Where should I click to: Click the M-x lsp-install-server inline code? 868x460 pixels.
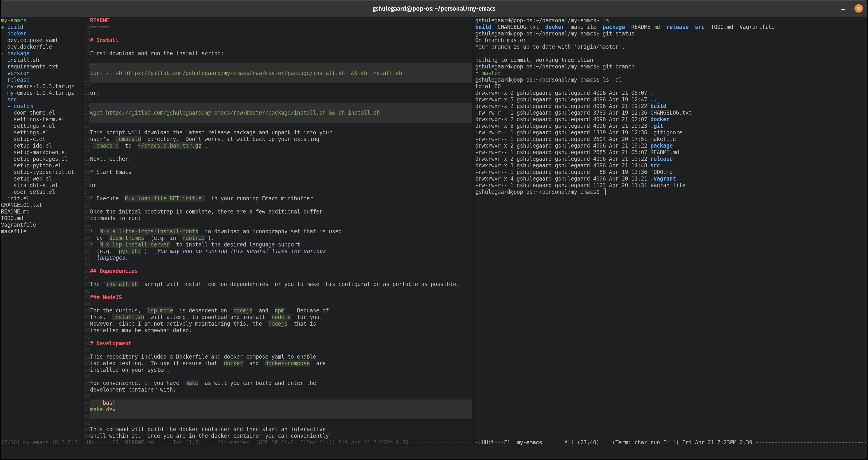point(134,245)
